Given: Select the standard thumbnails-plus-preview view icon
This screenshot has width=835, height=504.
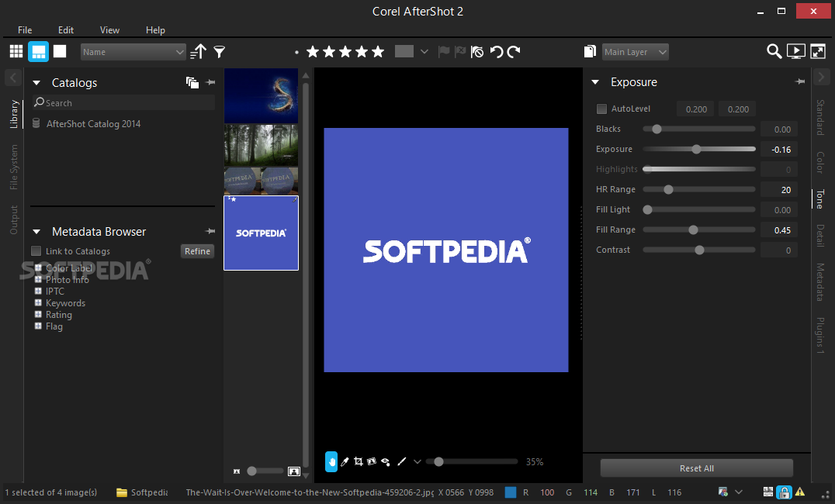Looking at the screenshot, I should coord(38,52).
